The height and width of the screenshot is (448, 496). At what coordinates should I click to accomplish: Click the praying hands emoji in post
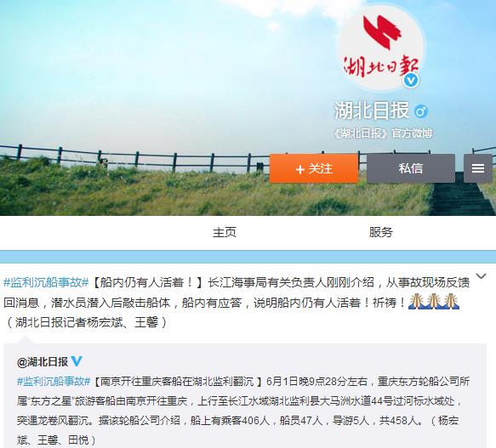[434, 302]
